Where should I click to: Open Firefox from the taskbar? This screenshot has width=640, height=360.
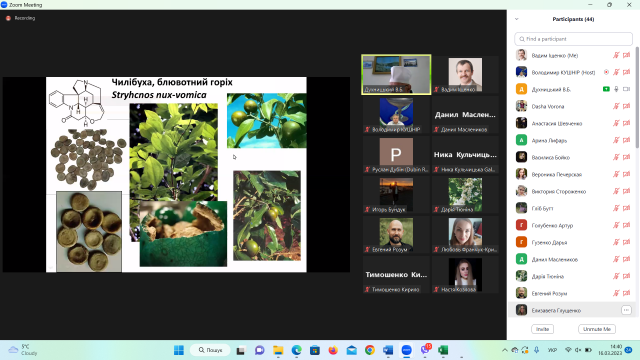tap(333, 350)
